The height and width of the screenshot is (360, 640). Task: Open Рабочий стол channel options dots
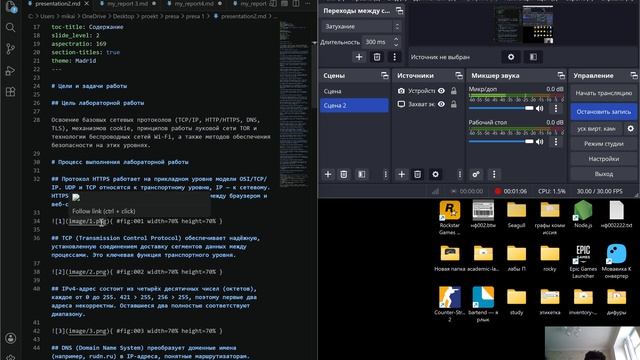tap(556, 142)
